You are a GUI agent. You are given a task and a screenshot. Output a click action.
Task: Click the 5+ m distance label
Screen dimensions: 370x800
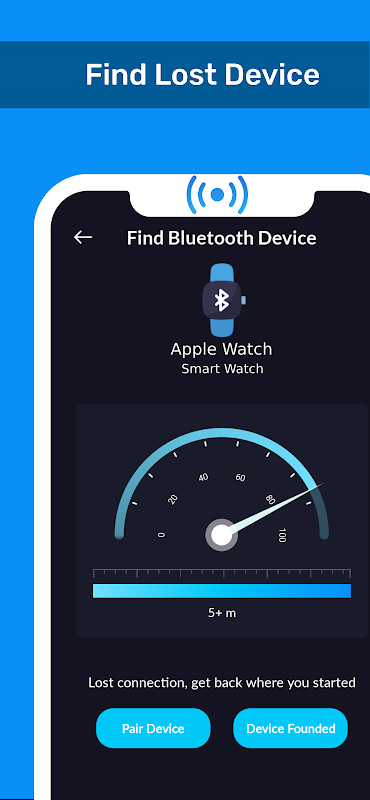pos(222,613)
